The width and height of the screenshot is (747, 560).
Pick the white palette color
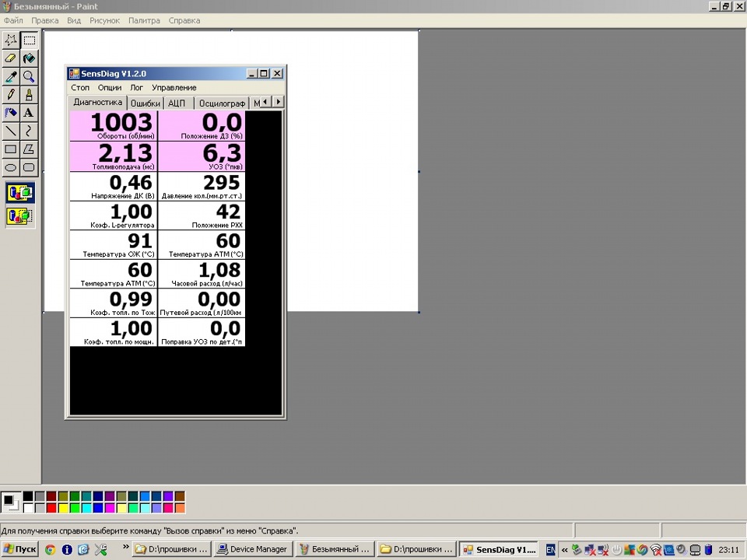tap(28, 508)
